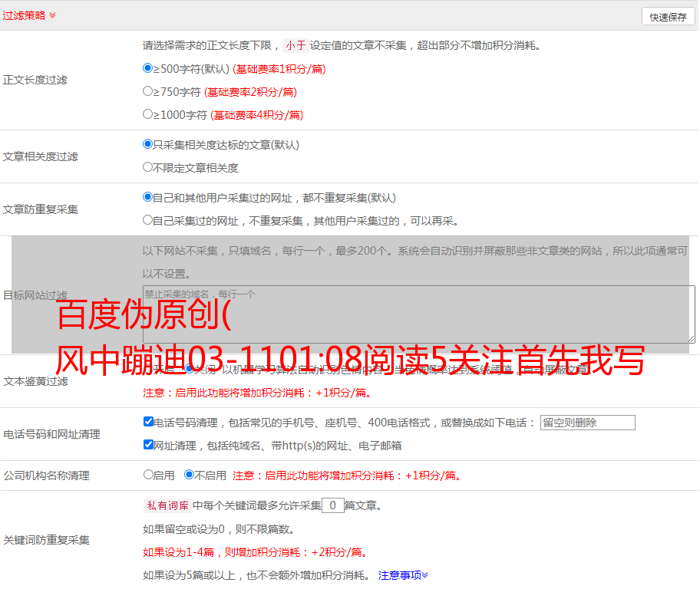Click the red 基础费率4积分/篇 note
The width and height of the screenshot is (700, 589).
[x=256, y=115]
